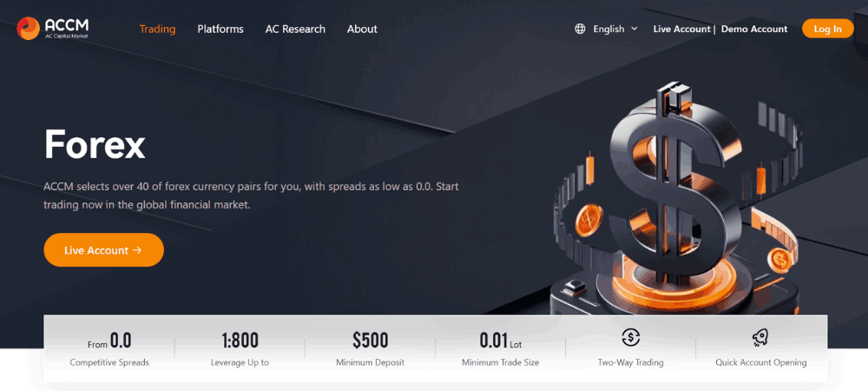This screenshot has height=391, width=868.
Task: Open the About menu
Action: point(362,29)
